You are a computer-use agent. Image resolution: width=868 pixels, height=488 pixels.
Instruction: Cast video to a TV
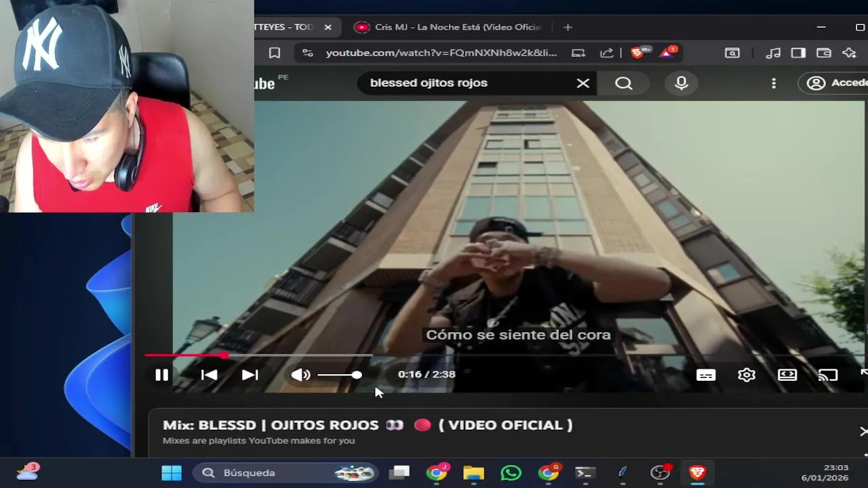[828, 375]
